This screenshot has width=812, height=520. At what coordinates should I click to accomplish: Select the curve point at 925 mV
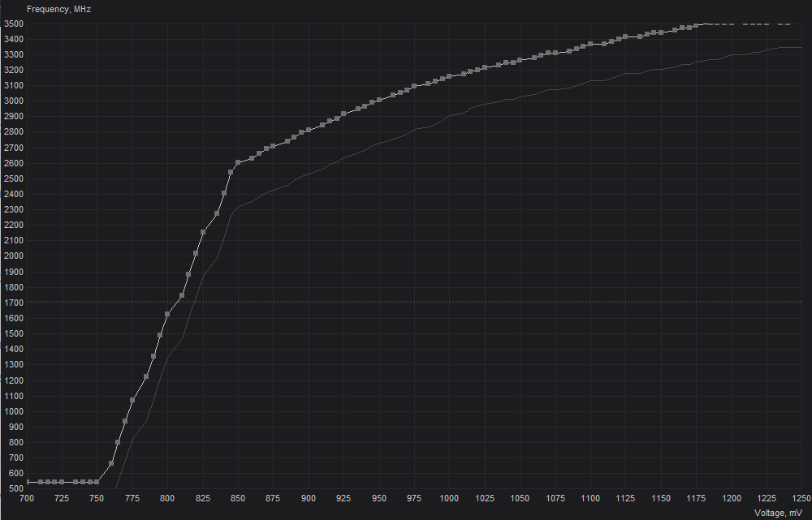point(343,114)
